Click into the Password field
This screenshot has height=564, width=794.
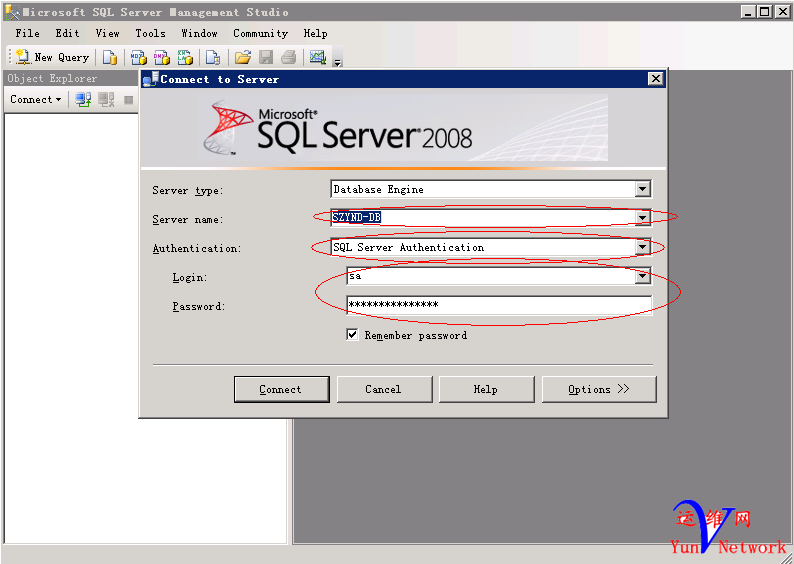499,305
